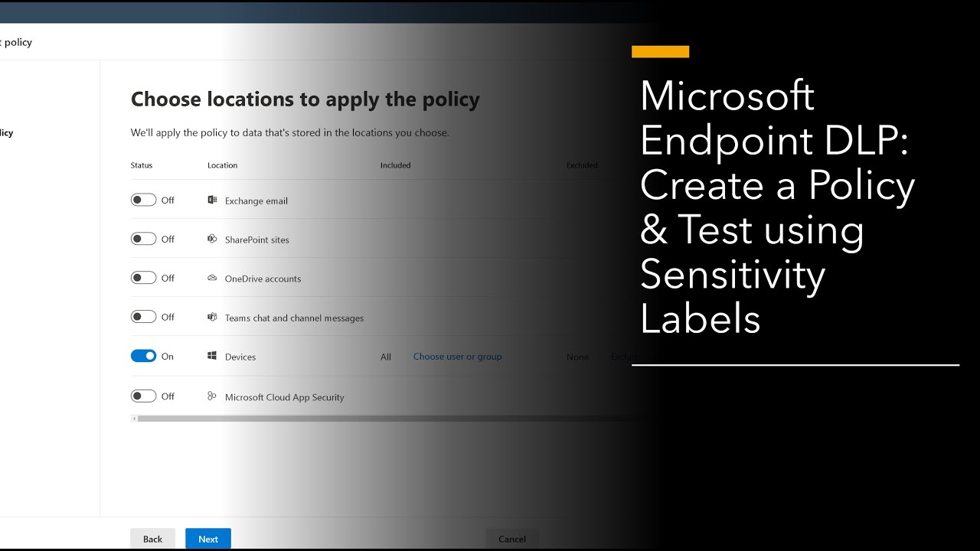Select the Exchange email location label
Screen dimensions: 980x551
point(256,201)
